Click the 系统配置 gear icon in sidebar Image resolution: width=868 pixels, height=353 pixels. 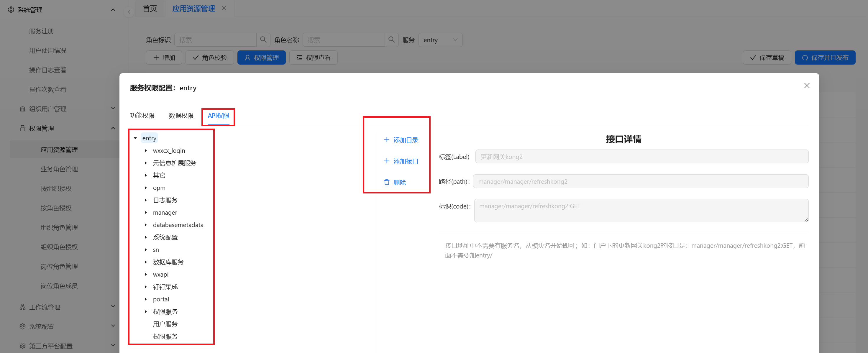point(23,326)
